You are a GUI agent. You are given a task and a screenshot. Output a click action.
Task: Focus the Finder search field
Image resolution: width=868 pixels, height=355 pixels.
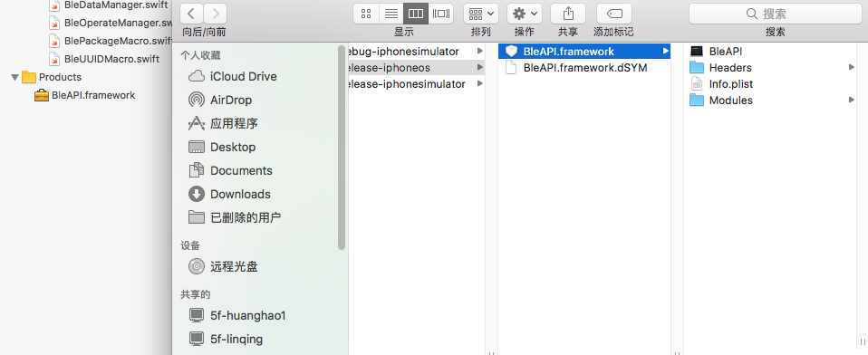[x=775, y=14]
